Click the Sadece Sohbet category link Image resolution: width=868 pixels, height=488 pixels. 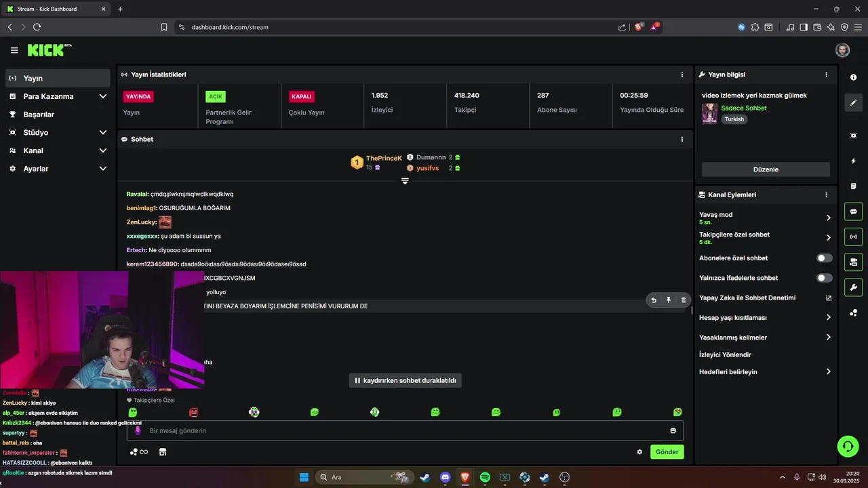pyautogui.click(x=744, y=108)
